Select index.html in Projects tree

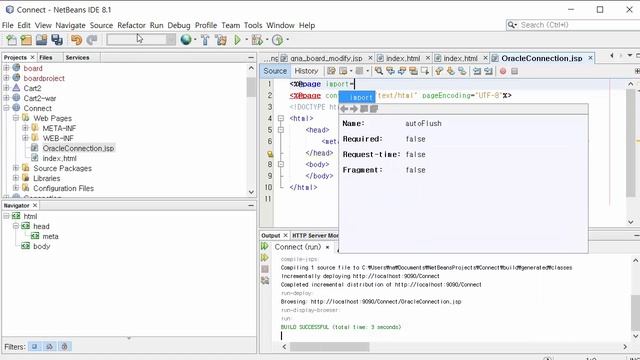point(60,158)
